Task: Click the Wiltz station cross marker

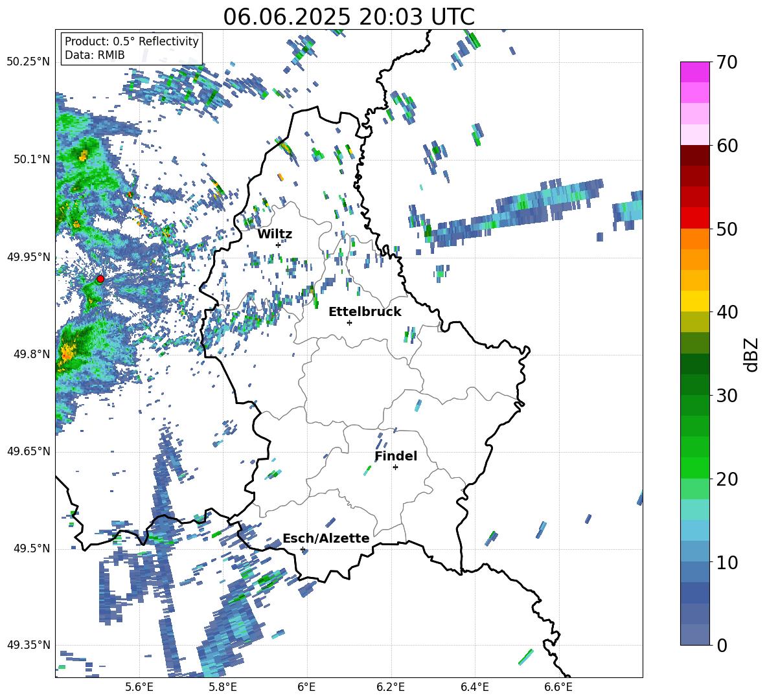Action: pyautogui.click(x=278, y=245)
